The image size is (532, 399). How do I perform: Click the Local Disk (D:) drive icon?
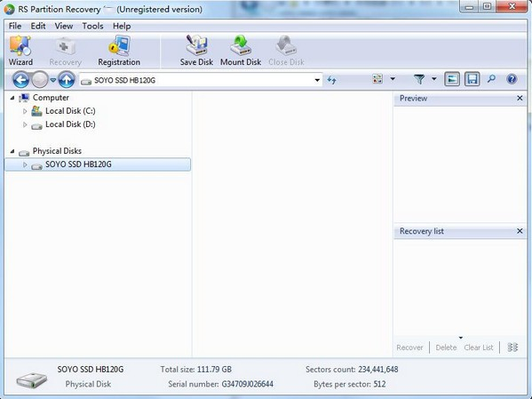pyautogui.click(x=36, y=125)
